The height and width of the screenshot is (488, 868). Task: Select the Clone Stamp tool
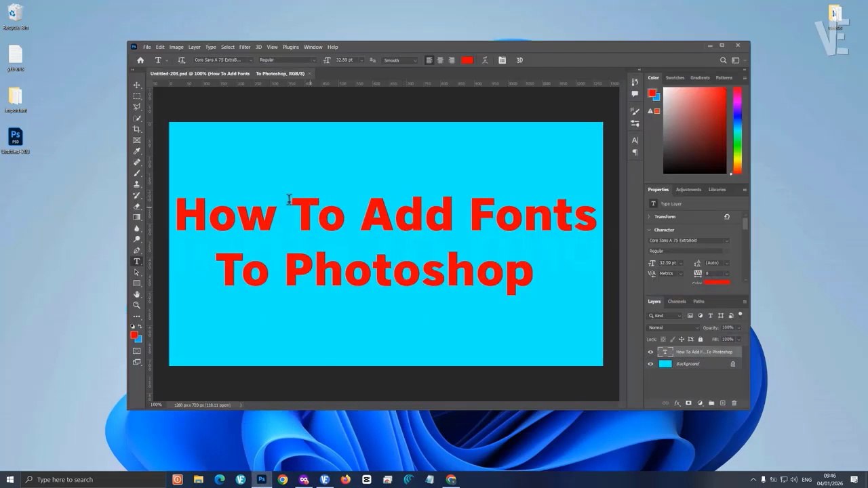click(137, 184)
